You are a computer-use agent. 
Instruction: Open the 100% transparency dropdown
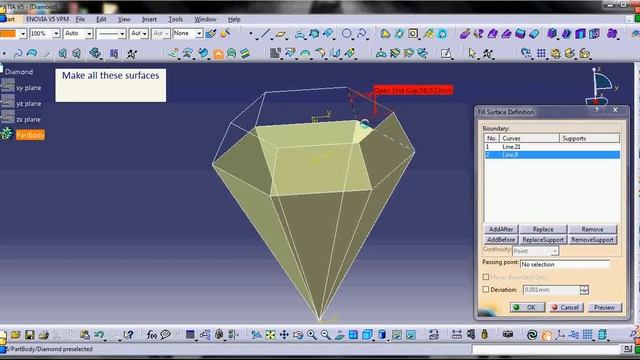(56, 33)
